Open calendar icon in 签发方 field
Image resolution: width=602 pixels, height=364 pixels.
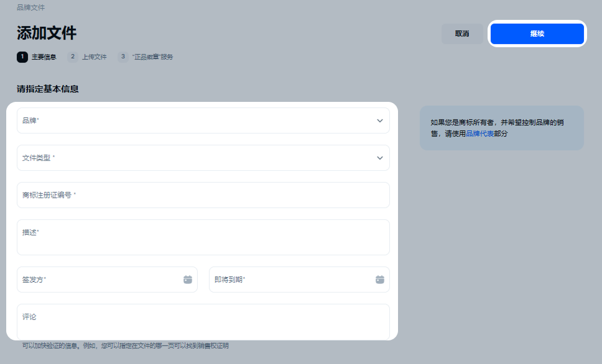(x=188, y=280)
